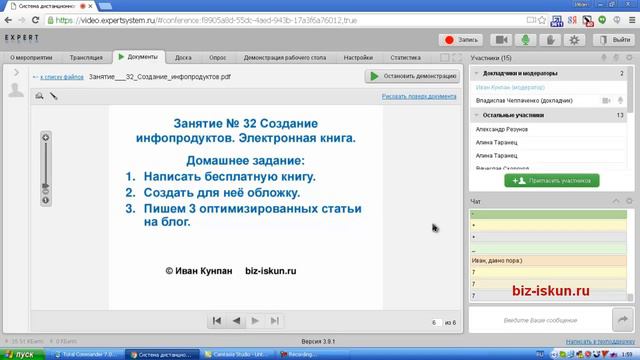
Task: Switch to the Опрос tab
Action: coord(218,58)
